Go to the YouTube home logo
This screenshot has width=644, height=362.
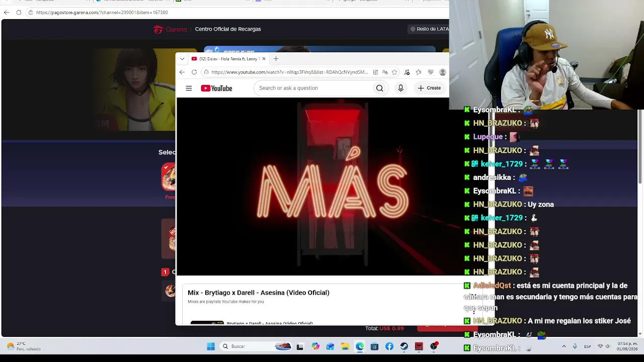(x=216, y=88)
